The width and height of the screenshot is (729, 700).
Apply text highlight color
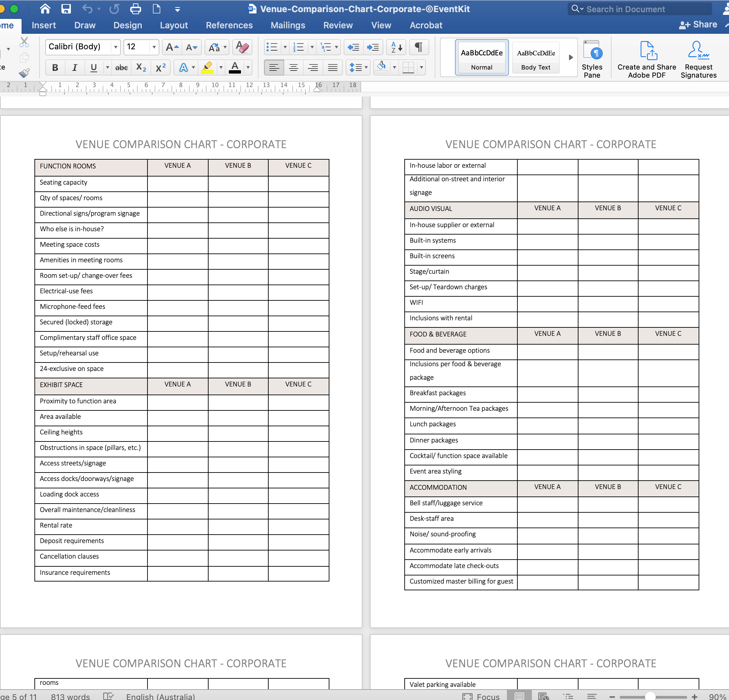(x=207, y=68)
